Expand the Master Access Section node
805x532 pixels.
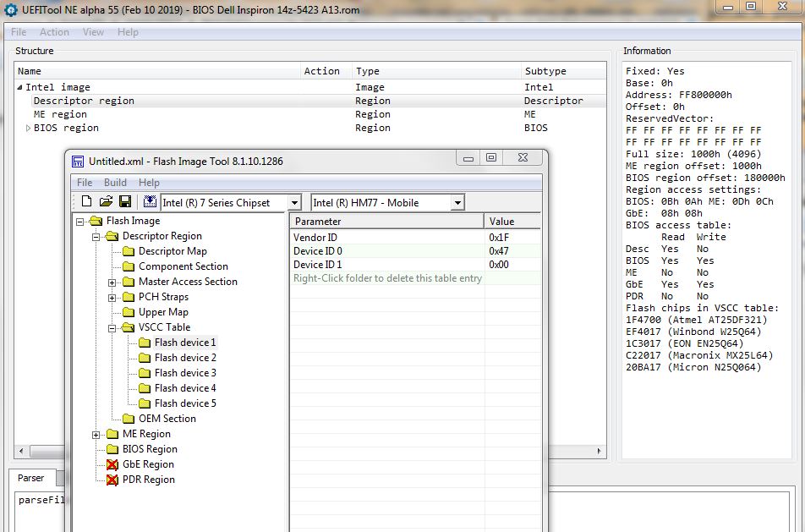click(112, 282)
